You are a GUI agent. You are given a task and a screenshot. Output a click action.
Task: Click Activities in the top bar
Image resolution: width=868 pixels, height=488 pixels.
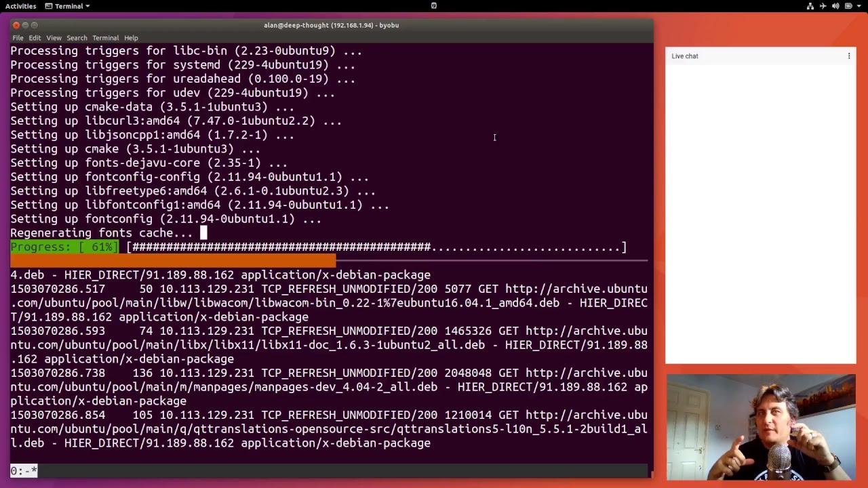point(21,6)
